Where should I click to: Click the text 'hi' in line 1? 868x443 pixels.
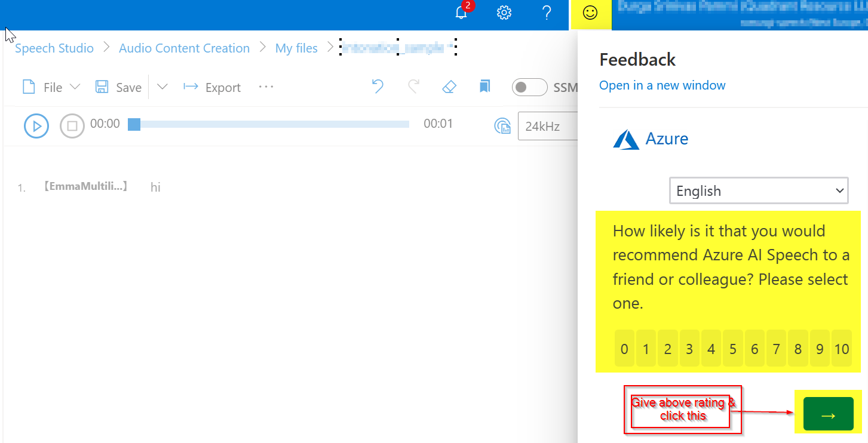pyautogui.click(x=155, y=187)
